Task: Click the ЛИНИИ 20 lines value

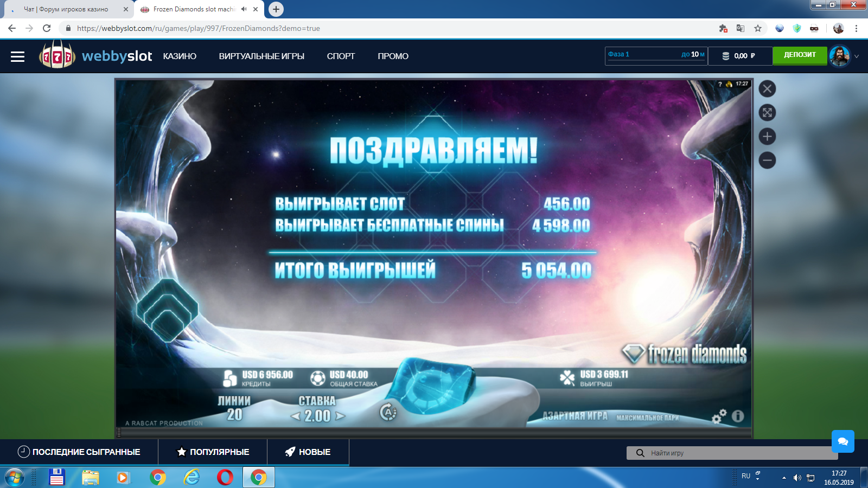Action: pos(234,415)
